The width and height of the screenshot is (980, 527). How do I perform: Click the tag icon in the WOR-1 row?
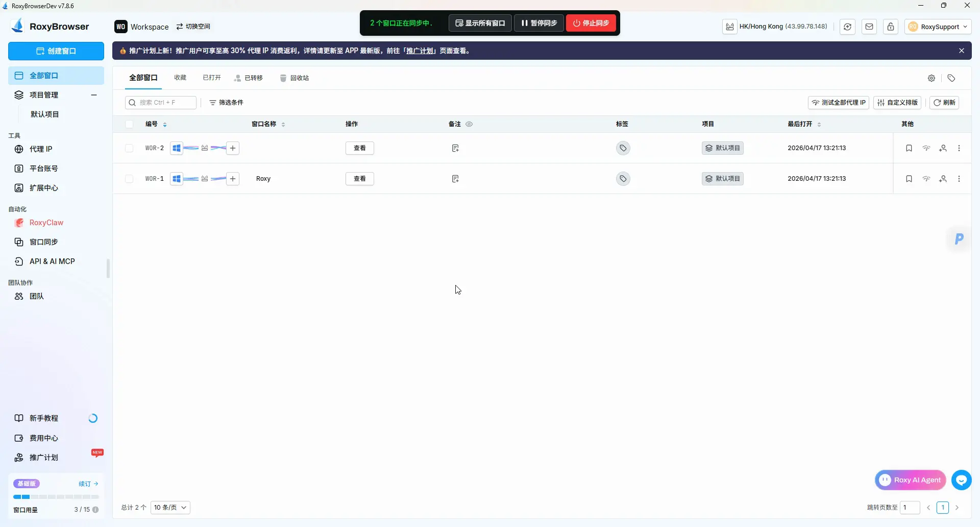coord(623,179)
